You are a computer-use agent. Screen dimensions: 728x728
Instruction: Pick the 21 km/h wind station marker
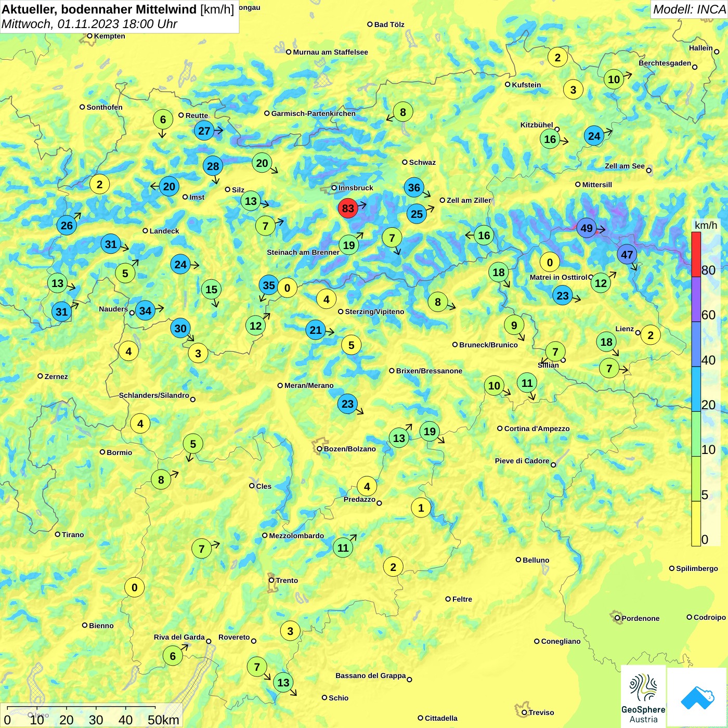(x=316, y=330)
